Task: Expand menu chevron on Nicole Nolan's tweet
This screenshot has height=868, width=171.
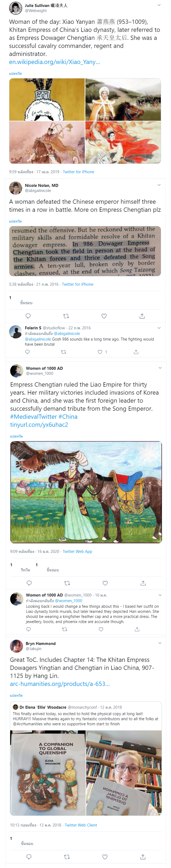Action: pos(159,185)
